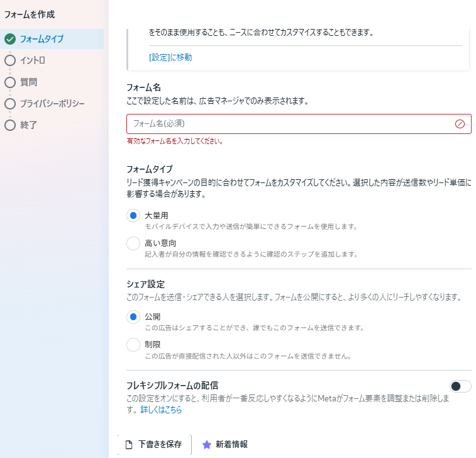Click the circle step icon next to 質問

[x=9, y=82]
